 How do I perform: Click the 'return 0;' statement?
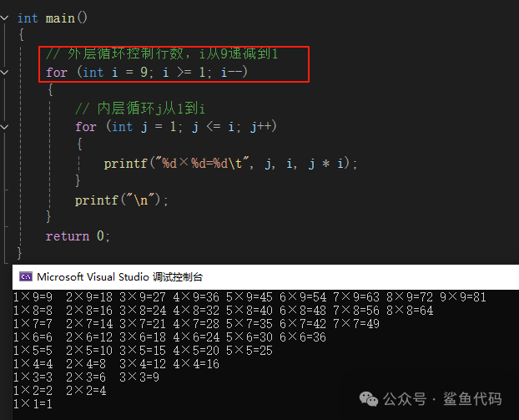pyautogui.click(x=78, y=236)
